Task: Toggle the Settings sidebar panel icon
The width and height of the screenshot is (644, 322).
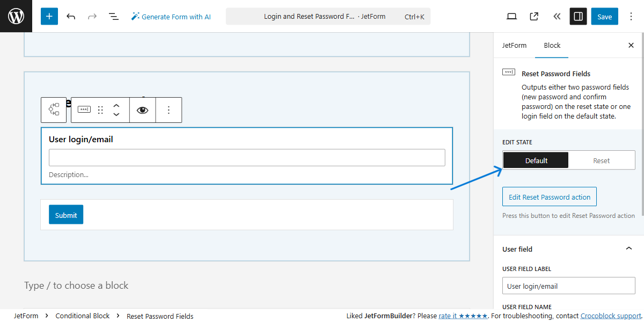Action: pos(578,16)
